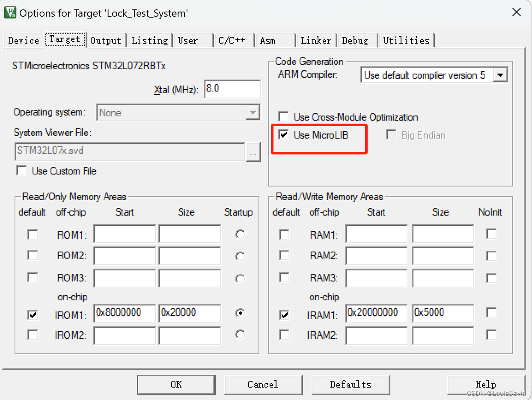The image size is (532, 400).
Task: Click the ROM1 Start field
Action: point(125,234)
